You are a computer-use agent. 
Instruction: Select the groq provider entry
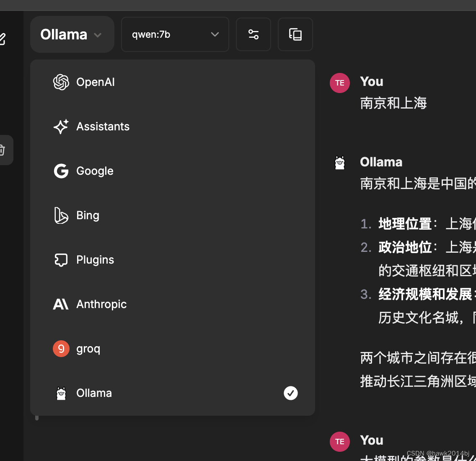pos(88,348)
